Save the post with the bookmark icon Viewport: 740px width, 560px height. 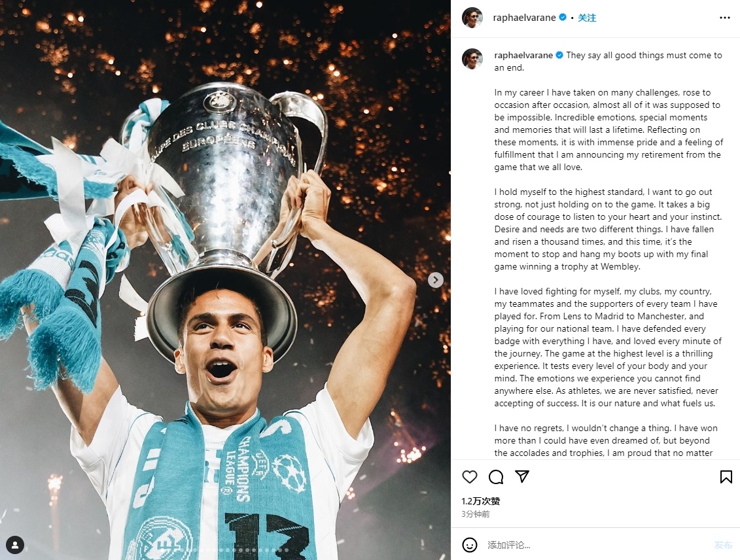pos(726,477)
